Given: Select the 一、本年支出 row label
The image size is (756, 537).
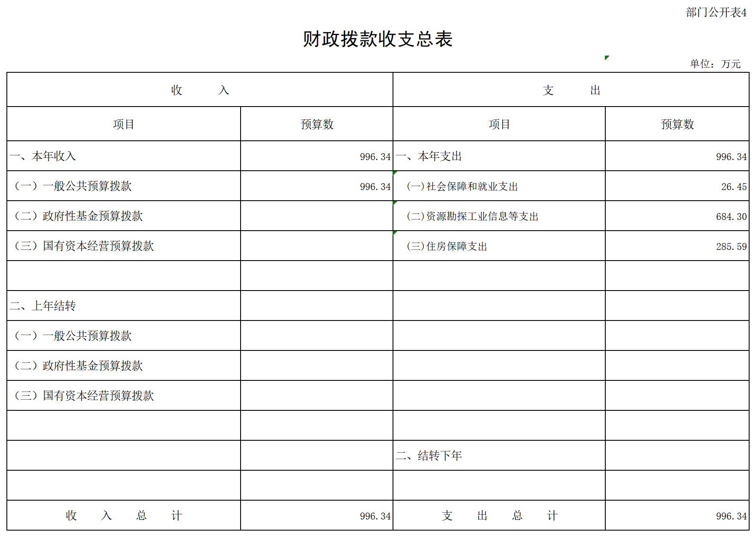Looking at the screenshot, I should tap(429, 156).
